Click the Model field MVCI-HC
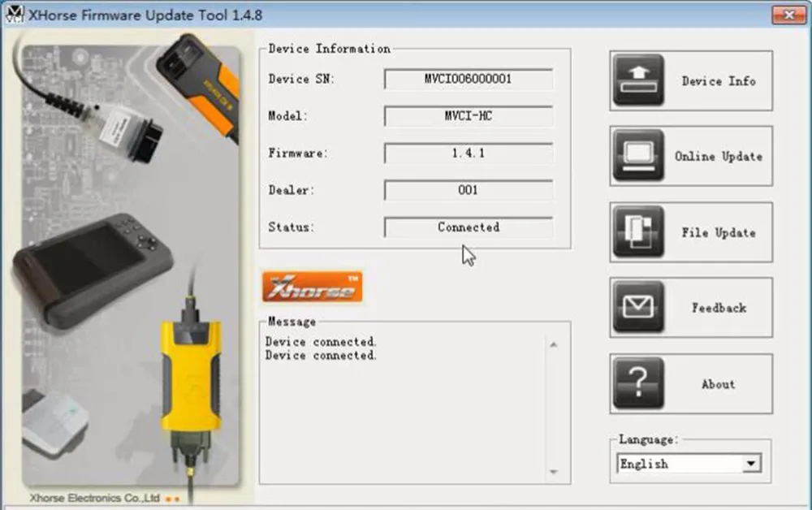The height and width of the screenshot is (510, 812). [x=469, y=116]
